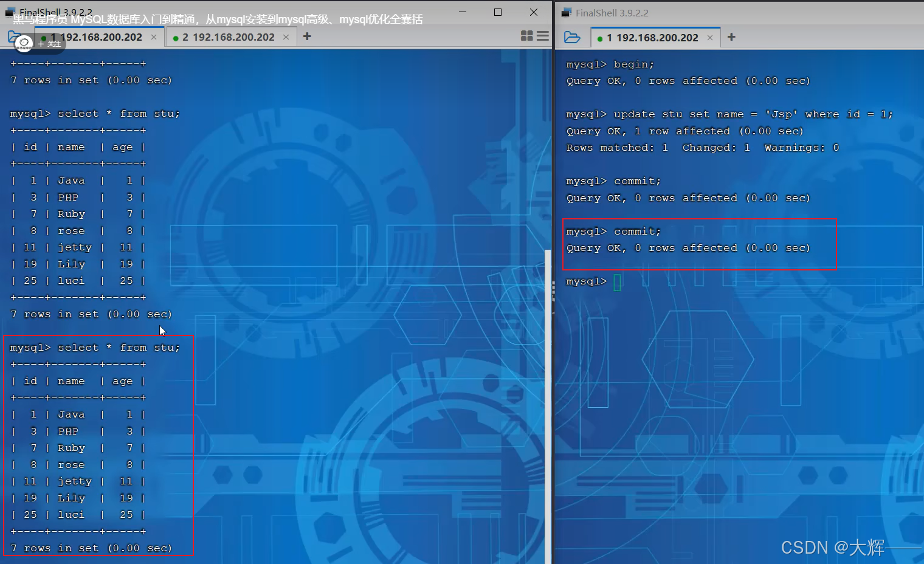
Task: Click 'luci' in the upper result table
Action: click(71, 281)
